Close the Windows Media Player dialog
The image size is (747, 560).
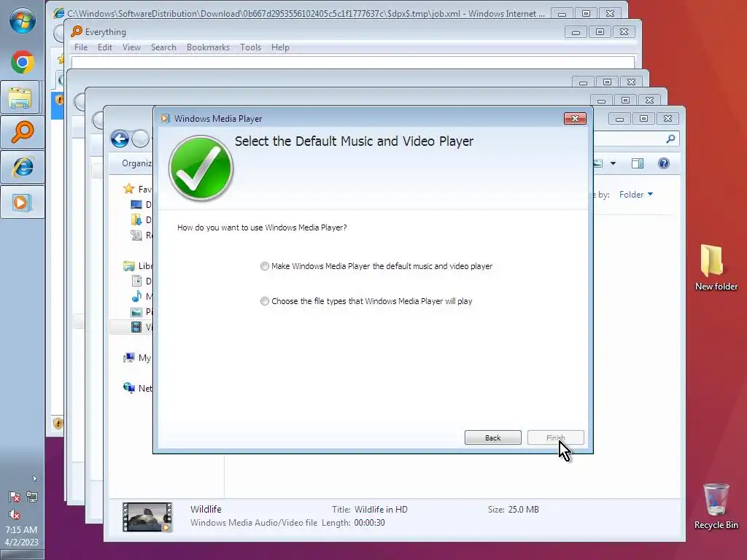(x=575, y=119)
